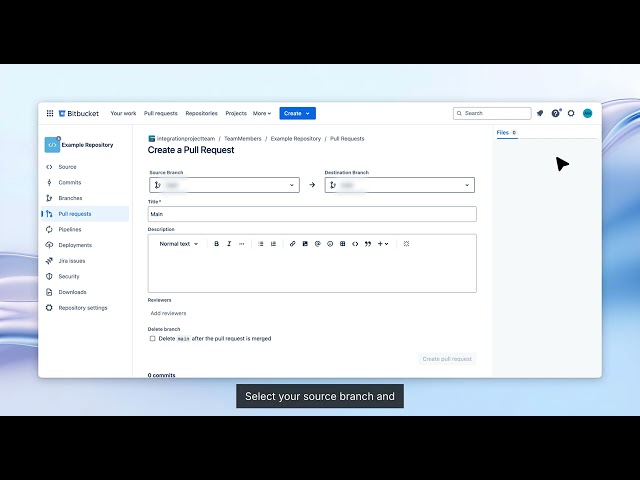The image size is (640, 480).
Task: Open the notifications icon in header
Action: 540,113
